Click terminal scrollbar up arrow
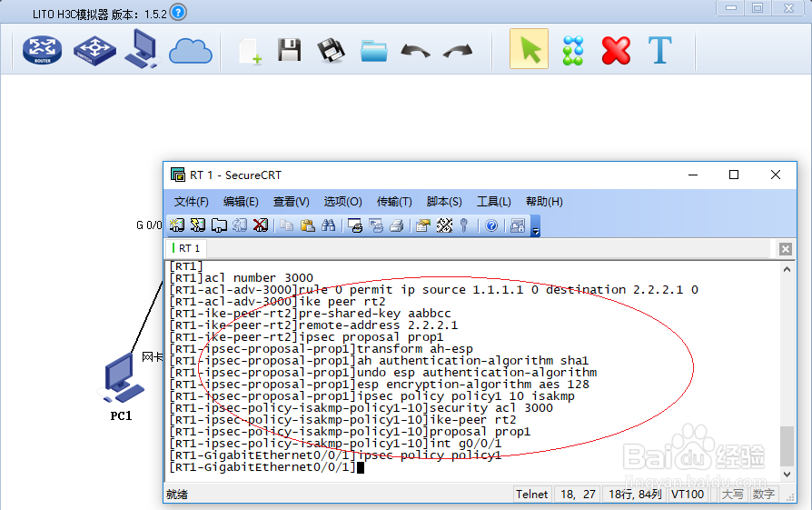Image resolution: width=812 pixels, height=510 pixels. coord(787,269)
